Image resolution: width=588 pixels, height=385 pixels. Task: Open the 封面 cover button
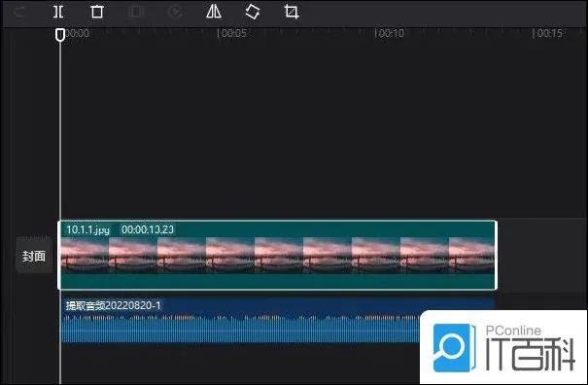[34, 256]
